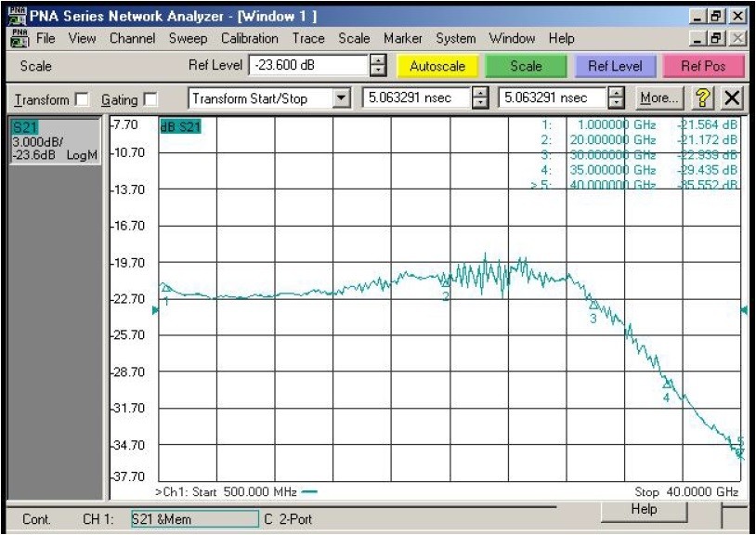Close the transform toolbar with X icon
Screen dimensions: 756x535
(x=732, y=98)
